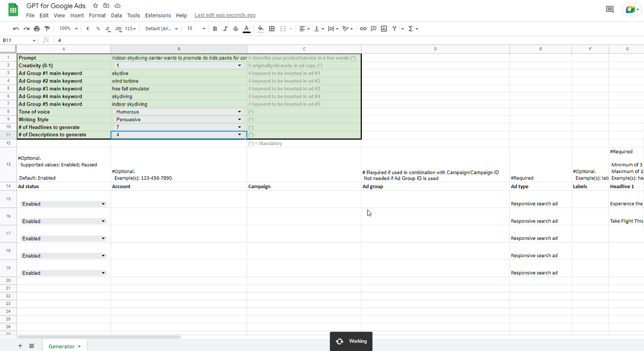Expand the Tone of voice Humorous dropdown
Image resolution: width=644 pixels, height=351 pixels.
click(240, 112)
